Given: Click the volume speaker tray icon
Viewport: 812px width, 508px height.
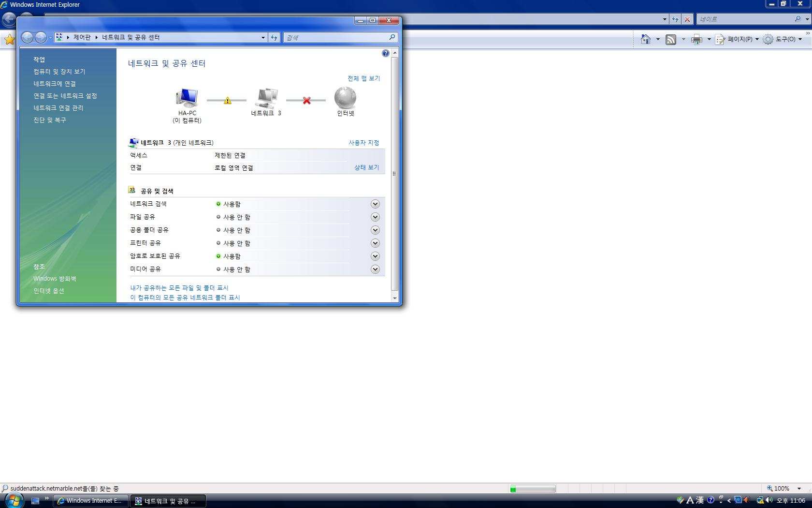Looking at the screenshot, I should [769, 500].
